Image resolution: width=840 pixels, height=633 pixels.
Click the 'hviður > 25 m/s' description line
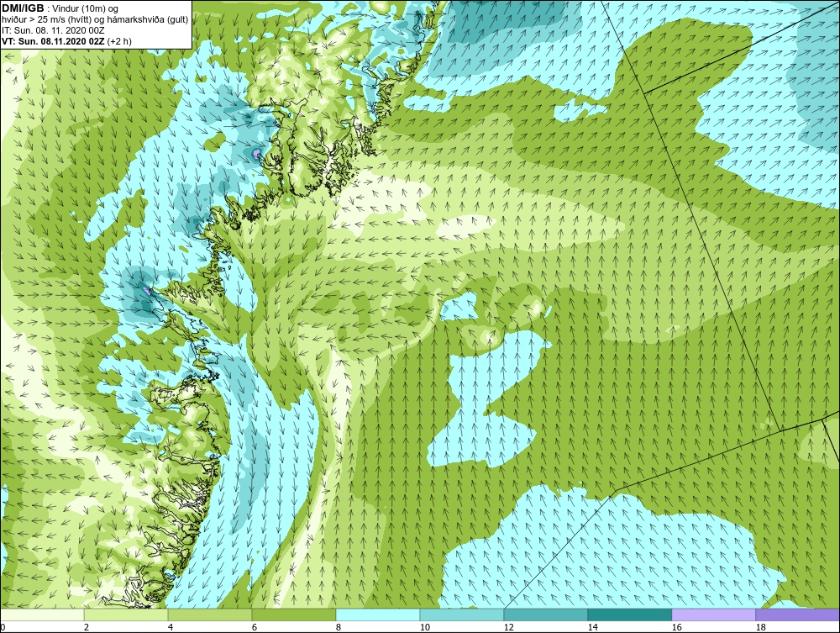point(95,20)
